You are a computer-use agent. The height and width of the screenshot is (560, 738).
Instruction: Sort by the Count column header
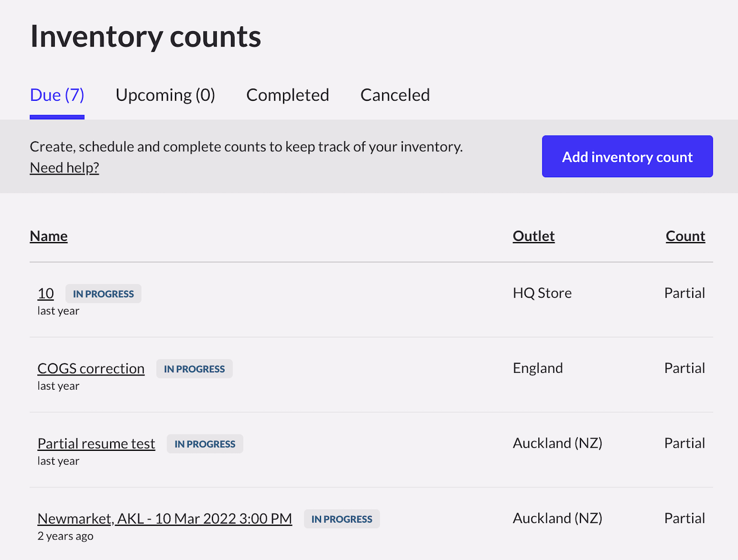coord(685,236)
